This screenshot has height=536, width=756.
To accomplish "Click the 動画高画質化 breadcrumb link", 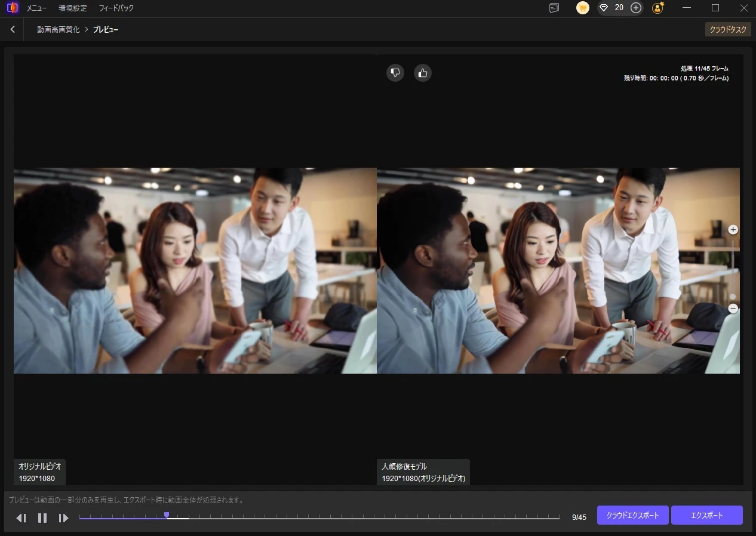I will [x=59, y=29].
